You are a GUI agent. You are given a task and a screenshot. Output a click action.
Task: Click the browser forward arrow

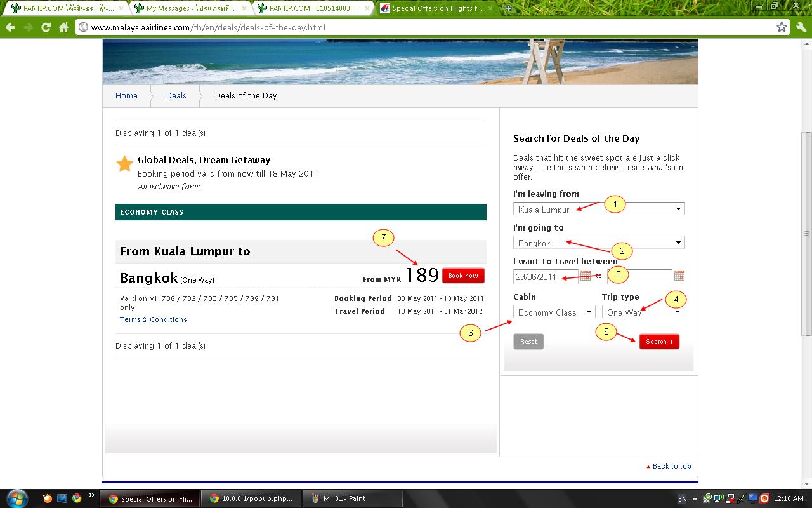(28, 27)
